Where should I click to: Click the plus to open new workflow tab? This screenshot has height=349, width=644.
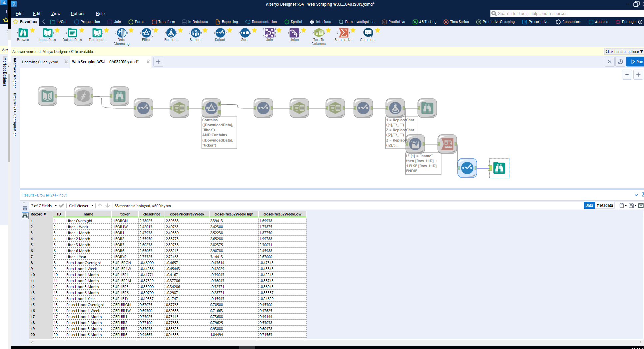158,62
